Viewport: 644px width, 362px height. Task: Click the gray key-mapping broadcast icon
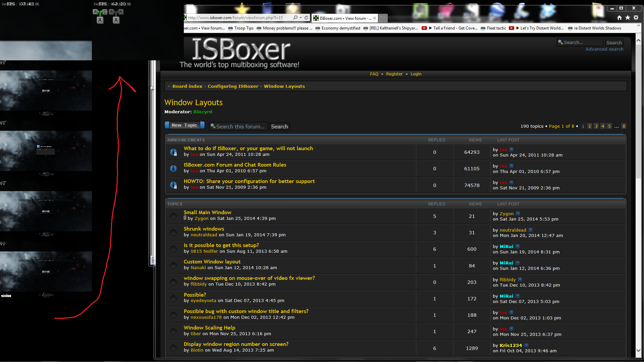pos(116,15)
